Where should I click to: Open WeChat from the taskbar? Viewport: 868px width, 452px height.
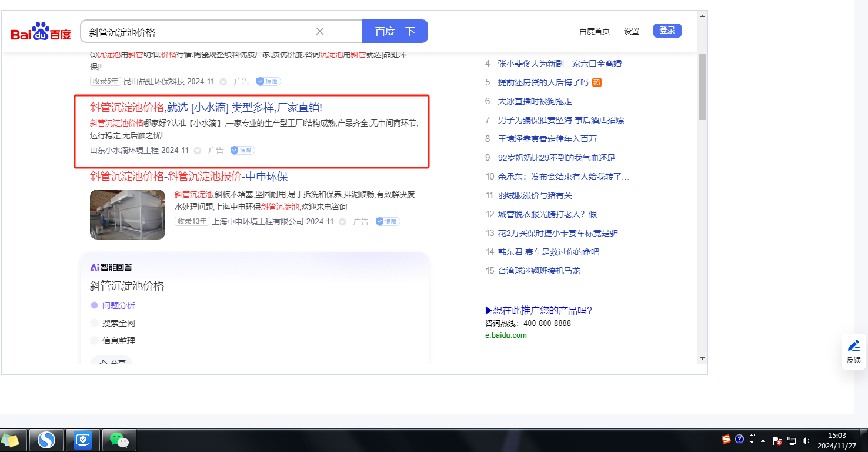coord(119,440)
